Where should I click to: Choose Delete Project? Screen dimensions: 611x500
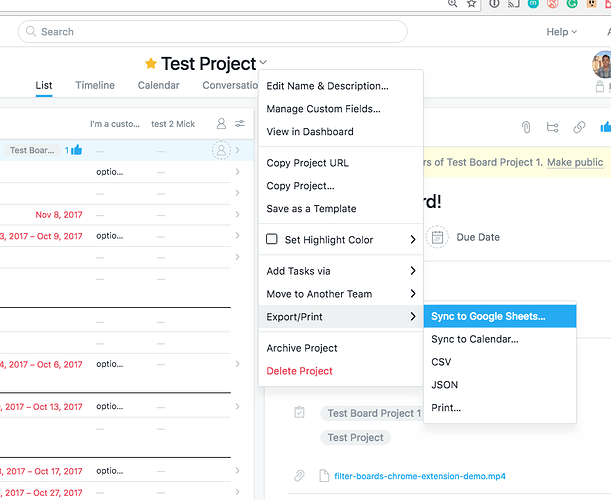click(341, 371)
